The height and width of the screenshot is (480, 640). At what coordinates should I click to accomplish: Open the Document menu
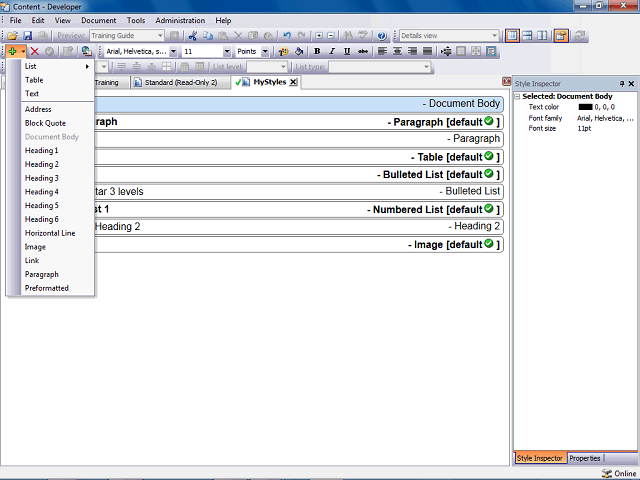(x=98, y=20)
